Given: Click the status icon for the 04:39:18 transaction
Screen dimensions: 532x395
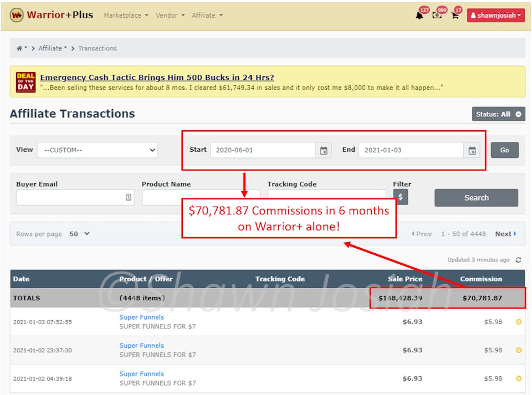Looking at the screenshot, I should (x=519, y=378).
